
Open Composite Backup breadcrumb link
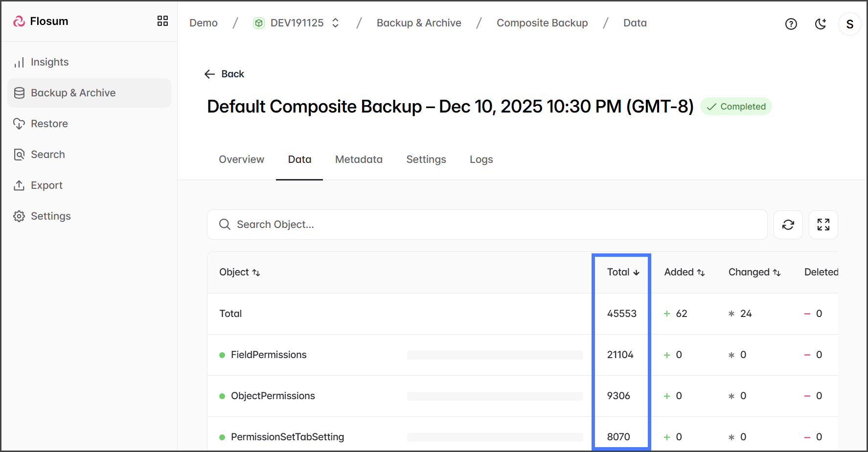click(x=542, y=23)
